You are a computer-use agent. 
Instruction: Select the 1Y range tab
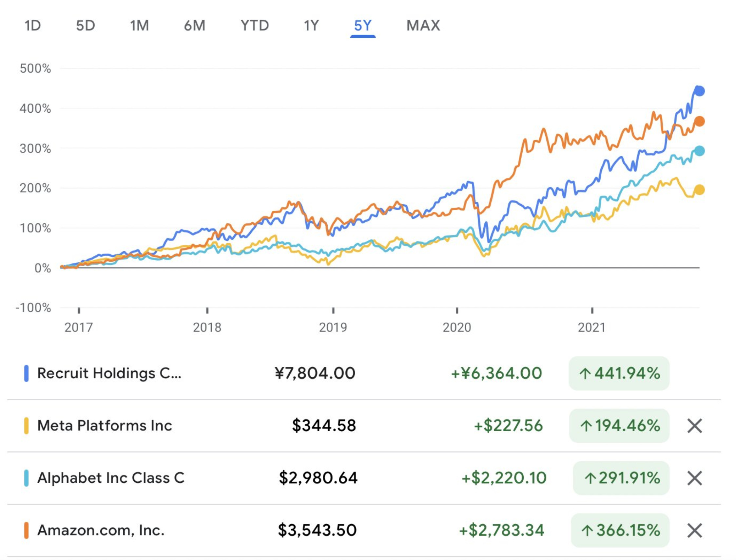click(x=312, y=26)
